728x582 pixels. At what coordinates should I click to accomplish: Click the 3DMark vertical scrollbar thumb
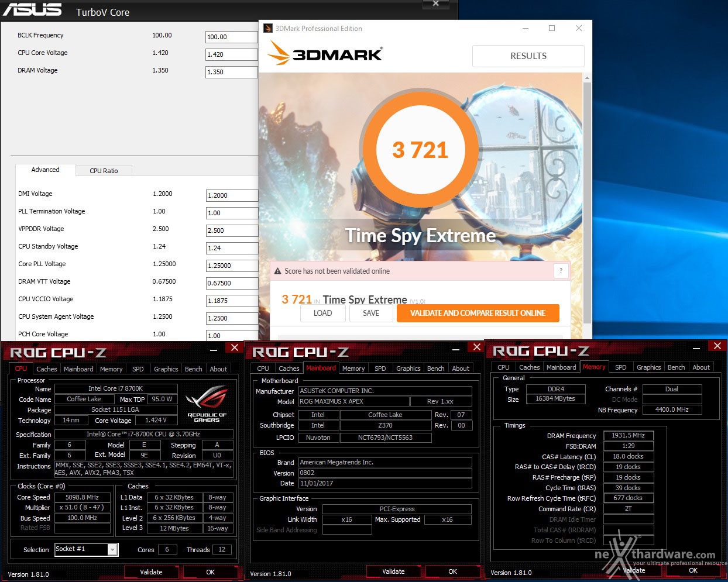pos(587,202)
